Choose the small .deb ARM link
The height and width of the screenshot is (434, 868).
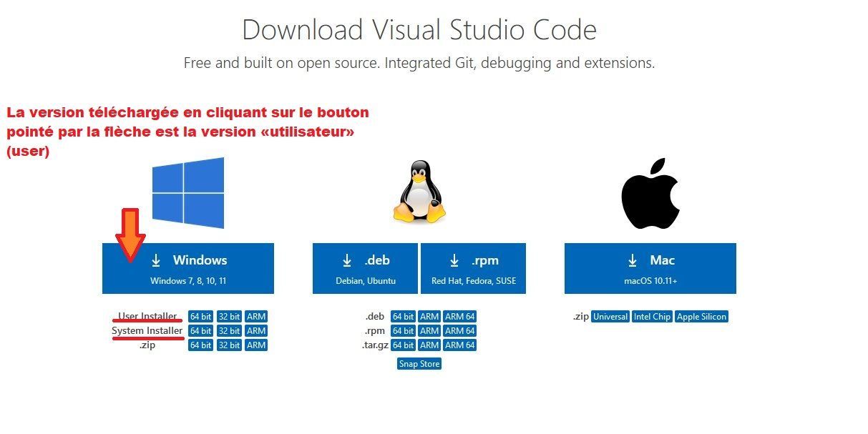[429, 317]
